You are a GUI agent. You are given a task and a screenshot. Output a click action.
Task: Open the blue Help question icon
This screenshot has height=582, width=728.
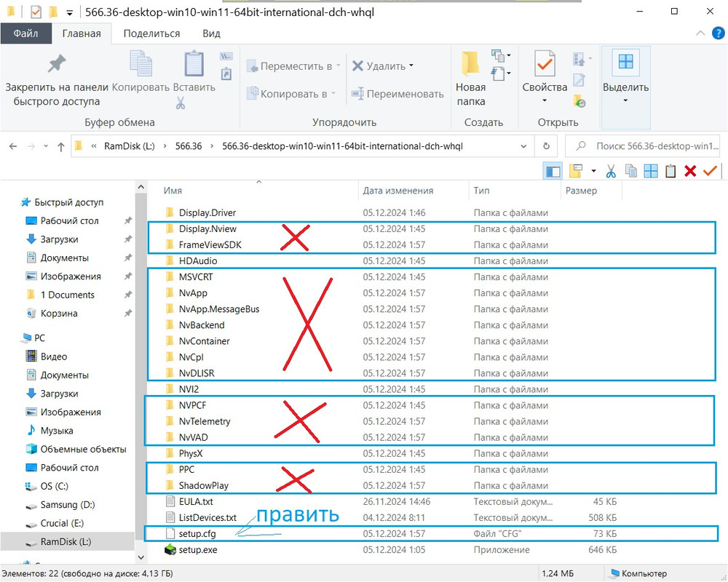pyautogui.click(x=718, y=33)
